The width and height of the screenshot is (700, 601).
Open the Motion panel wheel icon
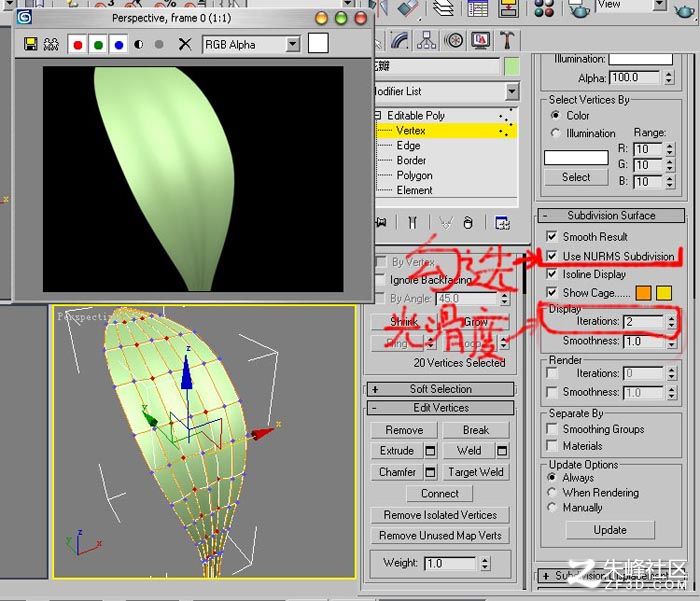pos(454,41)
